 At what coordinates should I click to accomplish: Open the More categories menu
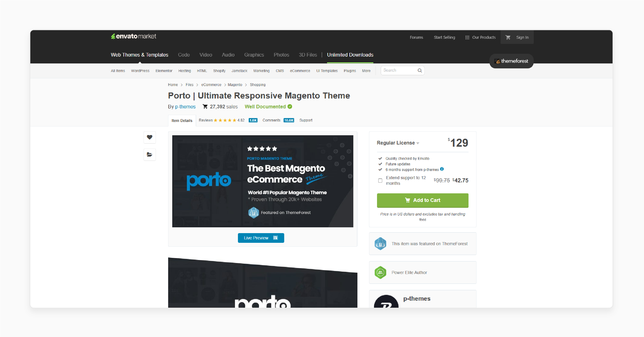(x=366, y=71)
